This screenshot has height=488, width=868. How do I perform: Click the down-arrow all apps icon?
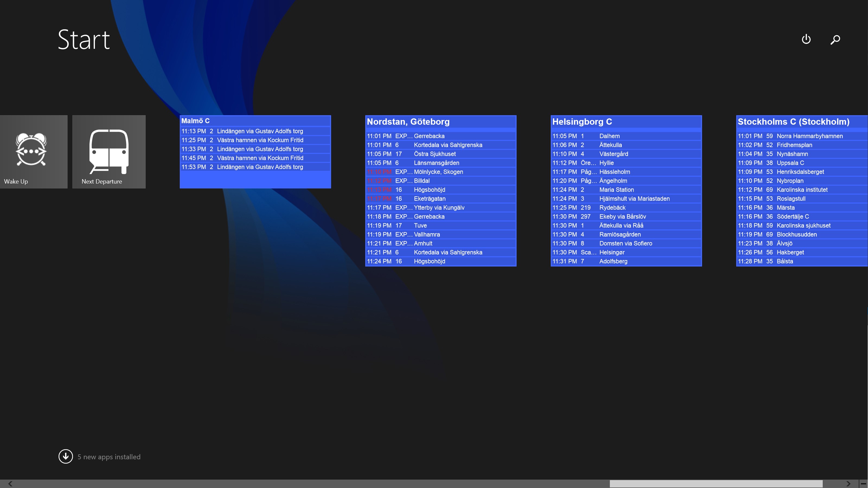66,456
